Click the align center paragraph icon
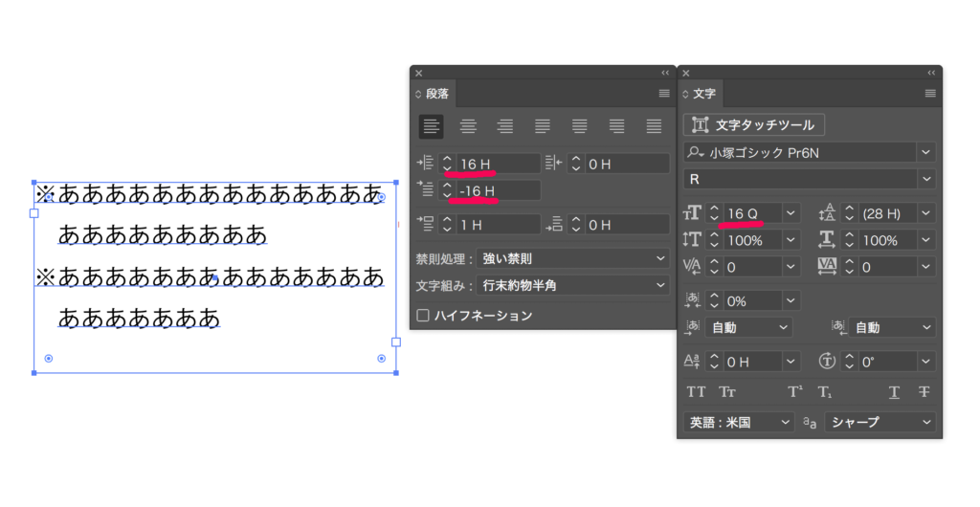 click(468, 126)
